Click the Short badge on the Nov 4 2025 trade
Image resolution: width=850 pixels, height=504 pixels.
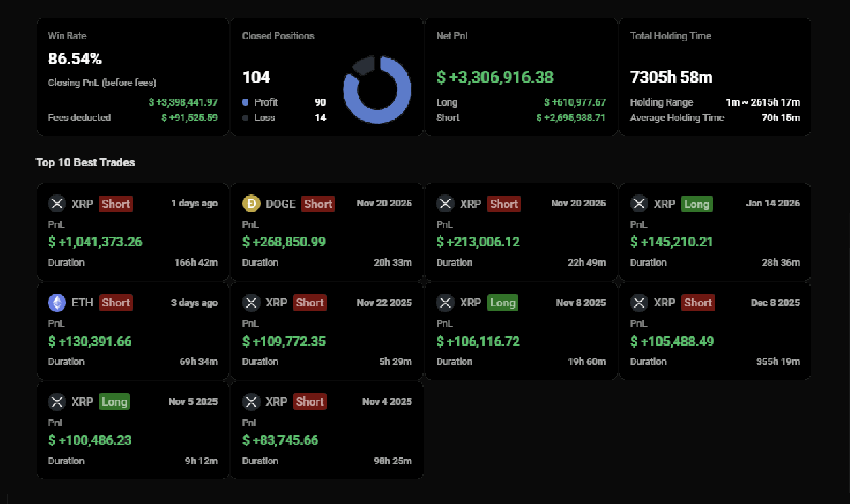click(310, 402)
